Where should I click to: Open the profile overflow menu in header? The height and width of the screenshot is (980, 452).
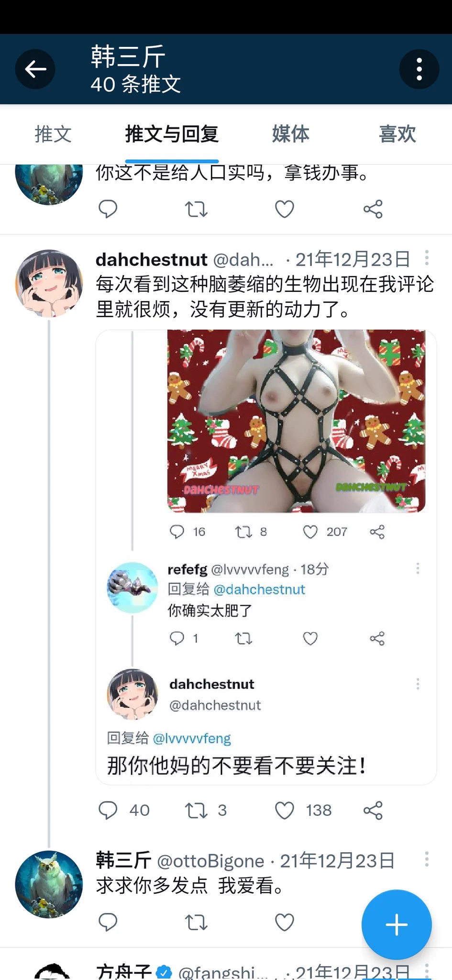point(419,69)
